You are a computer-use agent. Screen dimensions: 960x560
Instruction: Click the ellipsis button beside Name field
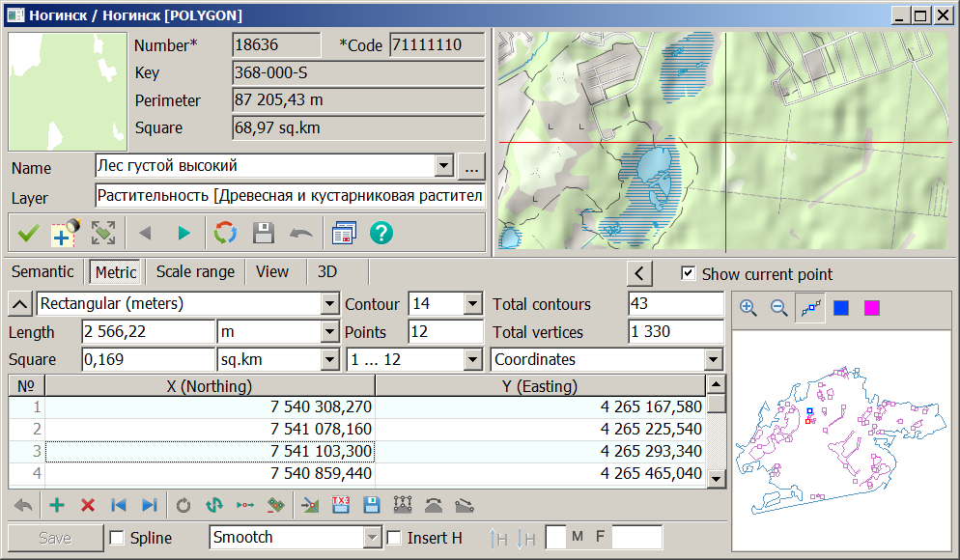470,166
